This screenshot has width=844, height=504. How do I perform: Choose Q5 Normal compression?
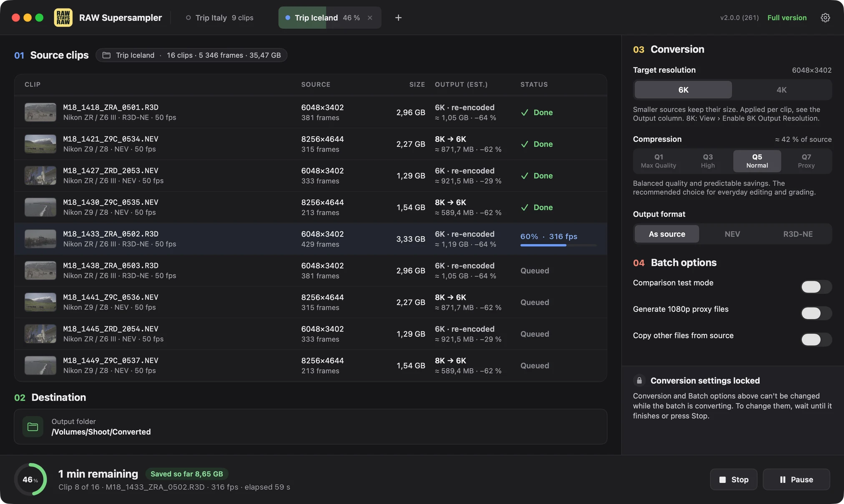(757, 161)
